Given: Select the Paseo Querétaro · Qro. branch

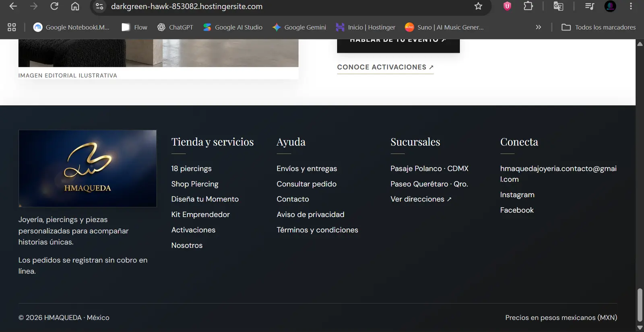Looking at the screenshot, I should pyautogui.click(x=429, y=184).
